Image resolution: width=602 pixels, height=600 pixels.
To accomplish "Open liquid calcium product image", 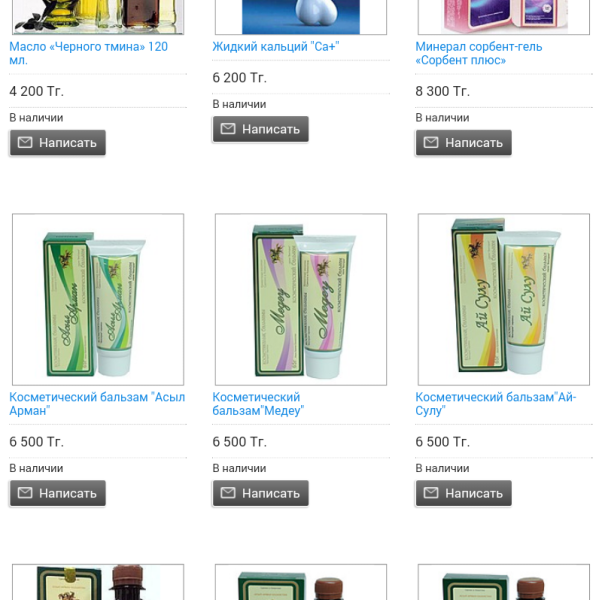I will 301,17.
